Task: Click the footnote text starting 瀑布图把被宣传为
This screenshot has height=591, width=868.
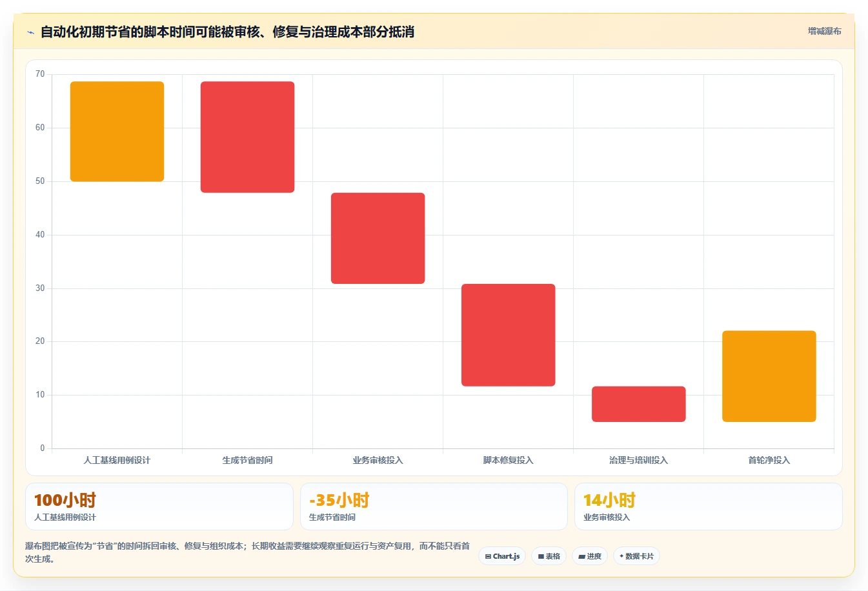Action: tap(247, 552)
